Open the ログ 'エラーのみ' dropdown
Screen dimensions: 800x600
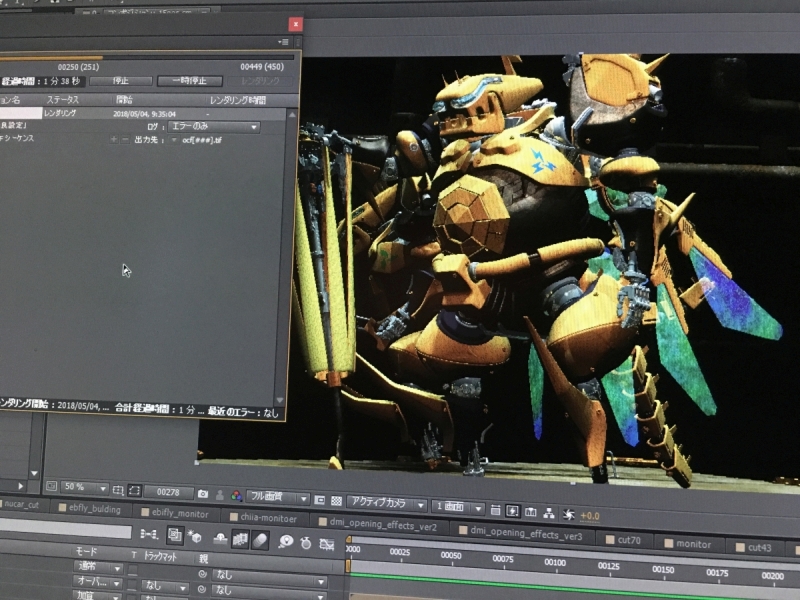tap(213, 127)
